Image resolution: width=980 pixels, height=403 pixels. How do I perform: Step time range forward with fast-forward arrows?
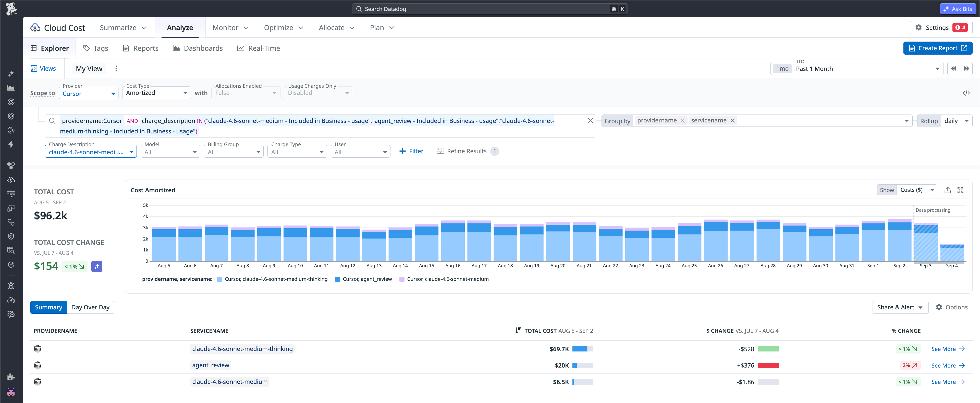(966, 69)
